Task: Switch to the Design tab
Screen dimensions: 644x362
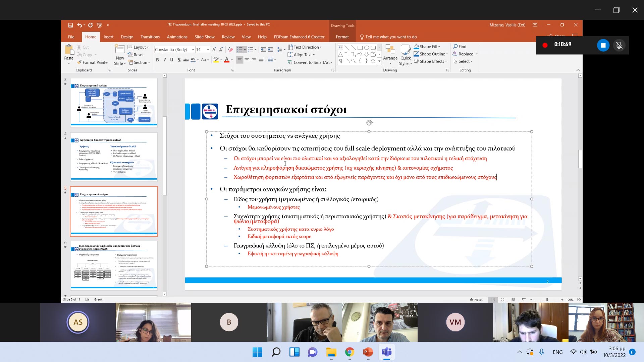Action: click(x=127, y=37)
